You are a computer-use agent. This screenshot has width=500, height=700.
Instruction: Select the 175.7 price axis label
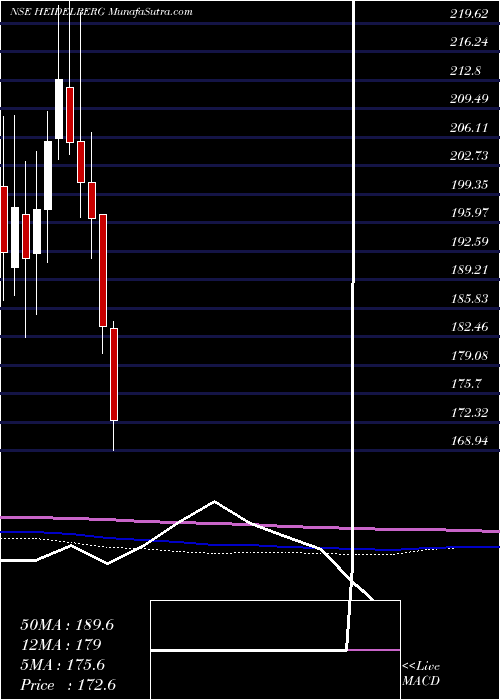(466, 384)
